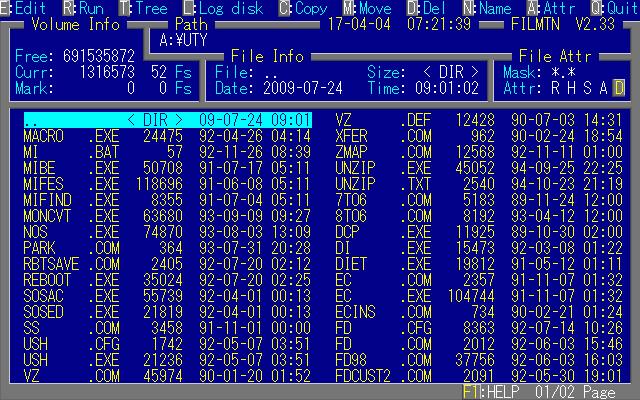Select the VZ .DEF file row
The image size is (640, 400).
coord(480,120)
